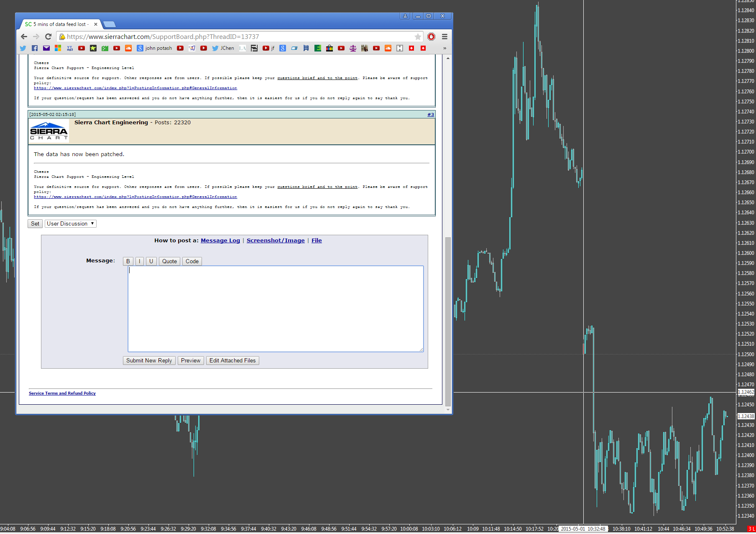Image resolution: width=756 pixels, height=534 pixels.
Task: Show more bookmarks with the chevron
Action: click(444, 48)
